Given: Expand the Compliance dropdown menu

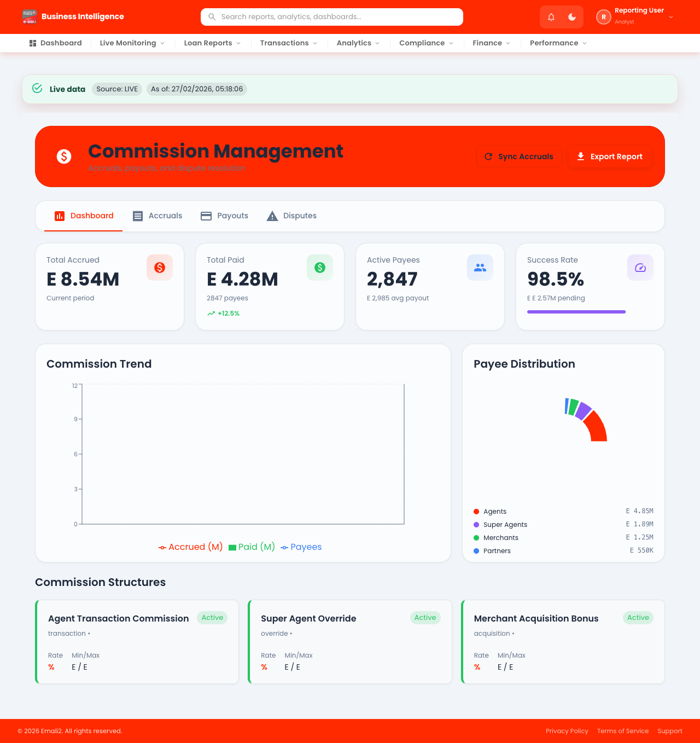Looking at the screenshot, I should click(427, 43).
